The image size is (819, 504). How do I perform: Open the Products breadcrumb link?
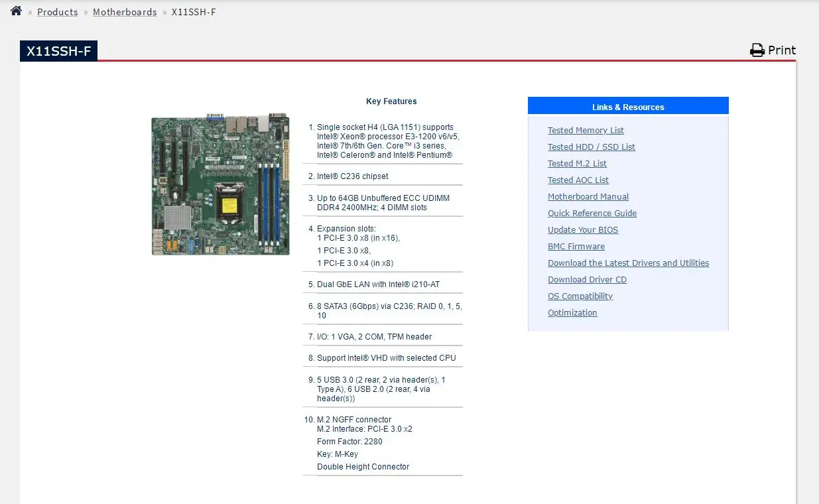point(57,12)
